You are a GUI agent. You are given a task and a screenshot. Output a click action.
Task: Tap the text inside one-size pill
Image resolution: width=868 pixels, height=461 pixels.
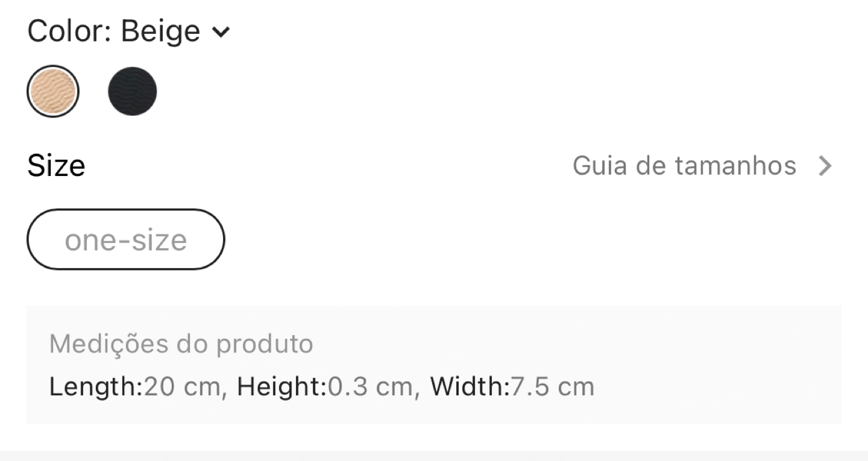[125, 240]
